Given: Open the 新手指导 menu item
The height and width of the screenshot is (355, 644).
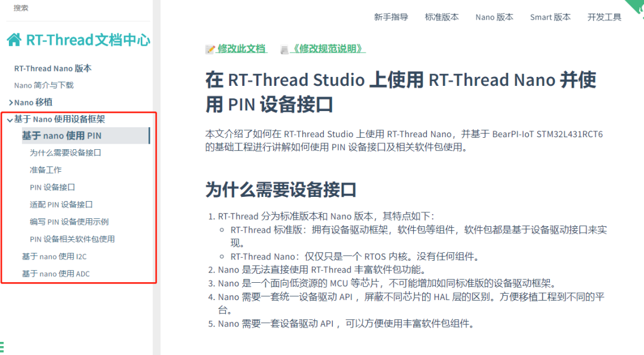Looking at the screenshot, I should [391, 17].
